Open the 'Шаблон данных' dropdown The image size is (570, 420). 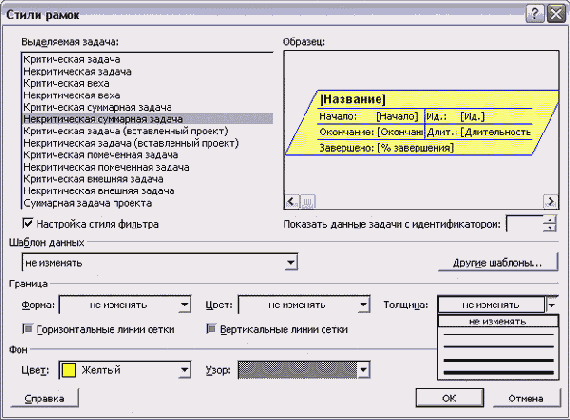coord(290,263)
